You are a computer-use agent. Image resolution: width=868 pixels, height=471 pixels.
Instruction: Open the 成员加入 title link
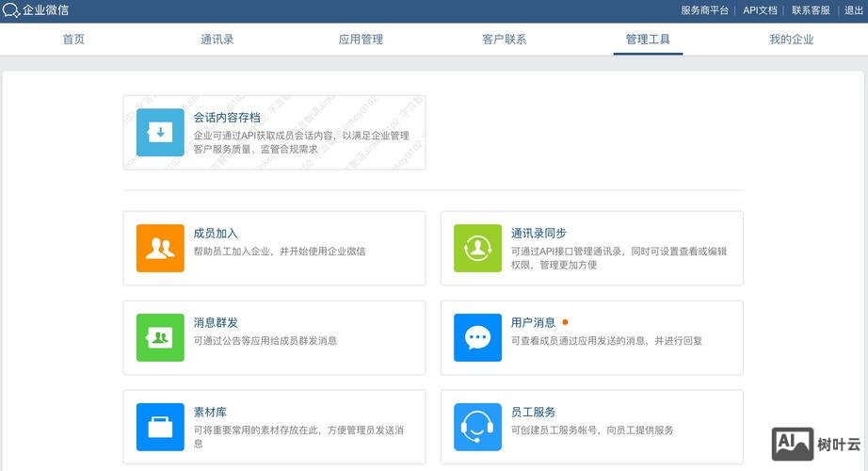point(216,234)
